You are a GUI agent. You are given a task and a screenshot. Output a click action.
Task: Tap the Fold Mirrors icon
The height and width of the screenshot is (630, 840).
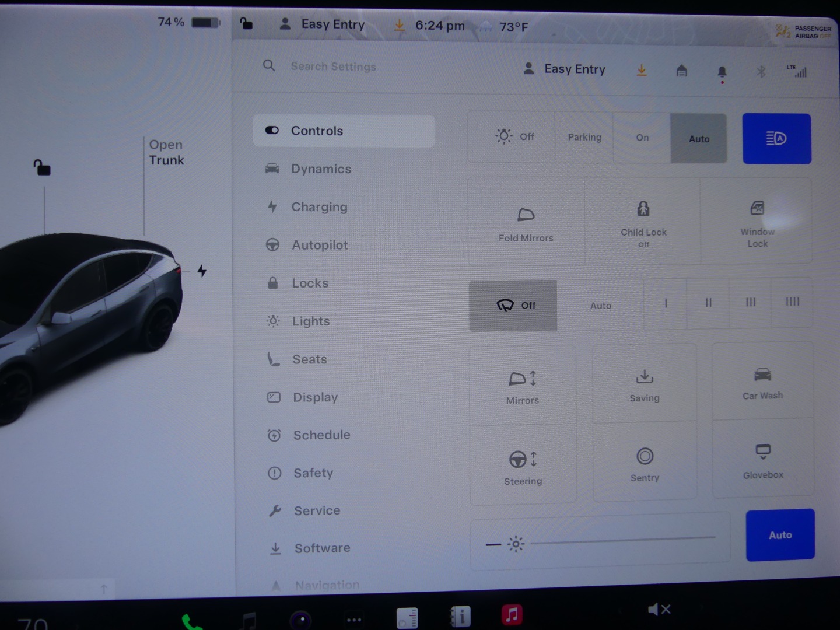526,215
